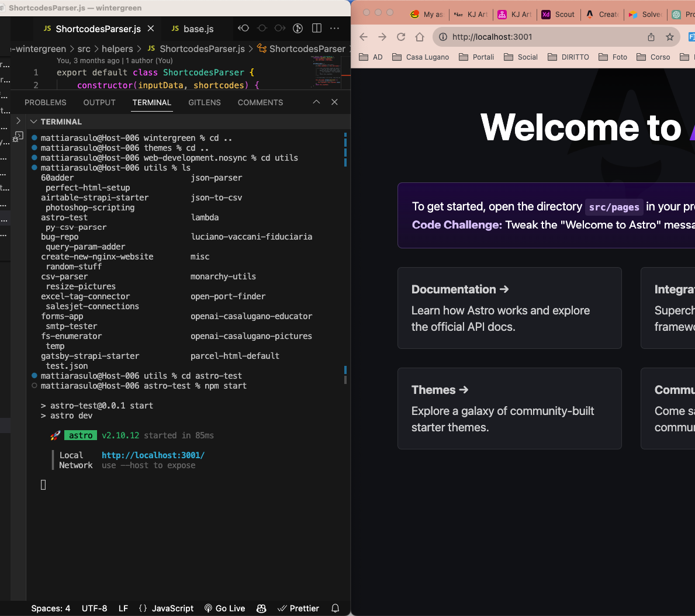Screen dimensions: 695x616
Task: Open the browser share icon
Action: point(651,36)
